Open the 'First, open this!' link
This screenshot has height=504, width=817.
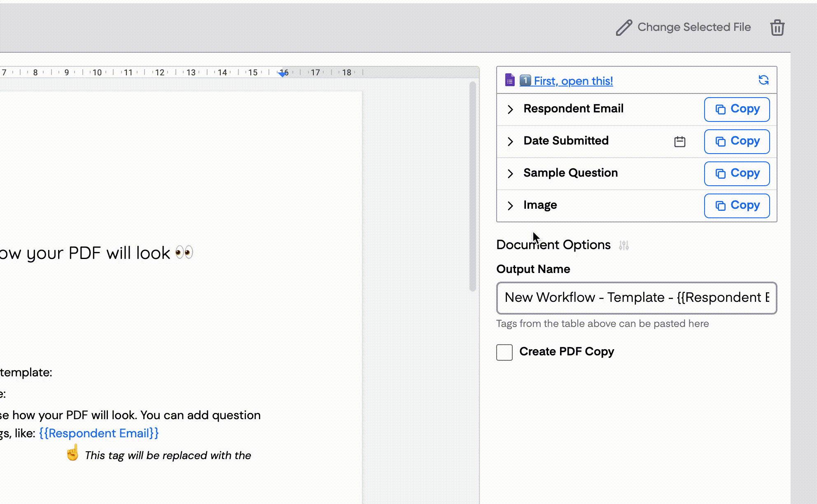pyautogui.click(x=573, y=81)
